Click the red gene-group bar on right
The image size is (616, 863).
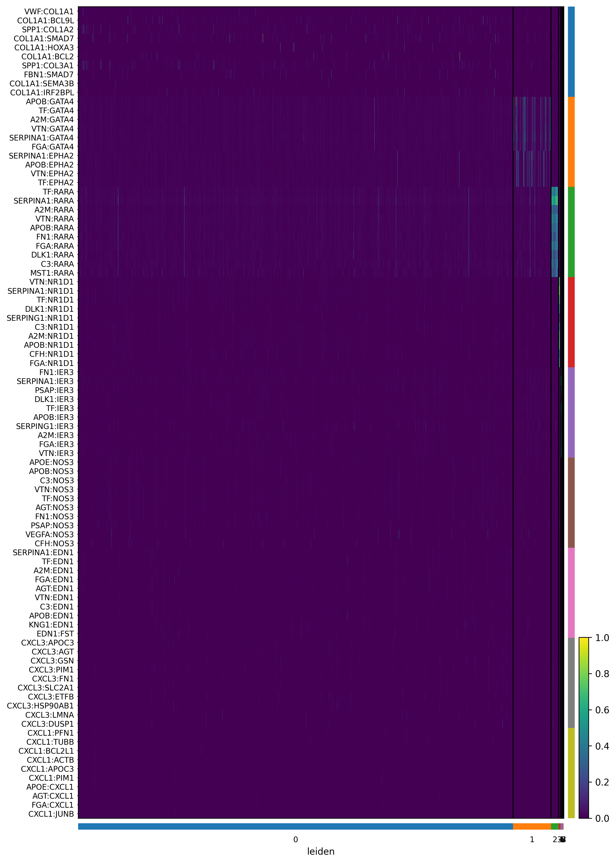coord(571,322)
